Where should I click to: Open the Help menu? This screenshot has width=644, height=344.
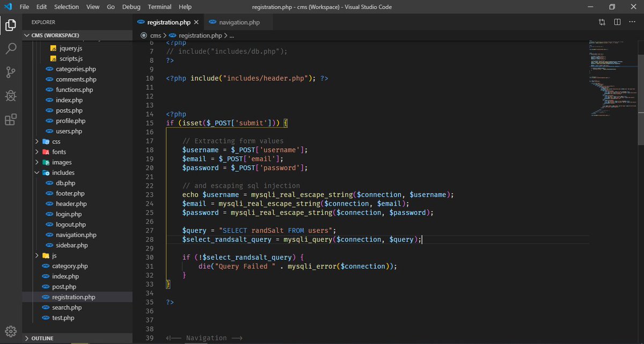(185, 7)
